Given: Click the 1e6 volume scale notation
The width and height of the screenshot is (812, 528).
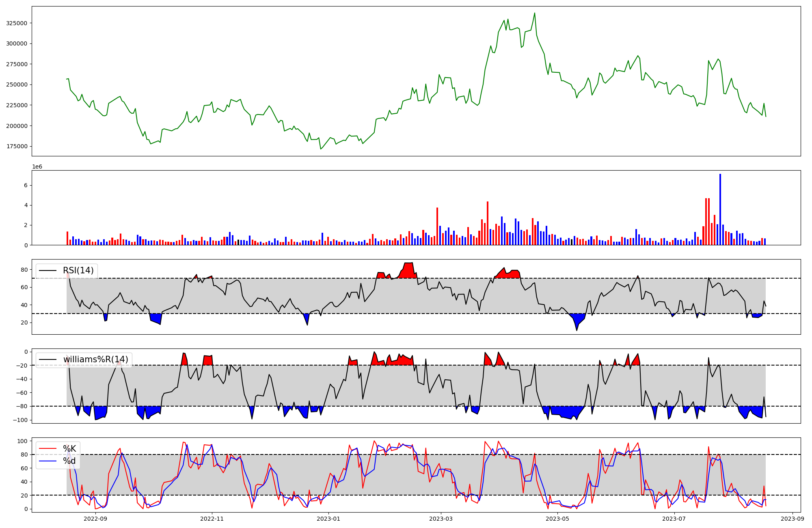Looking at the screenshot, I should pyautogui.click(x=37, y=167).
